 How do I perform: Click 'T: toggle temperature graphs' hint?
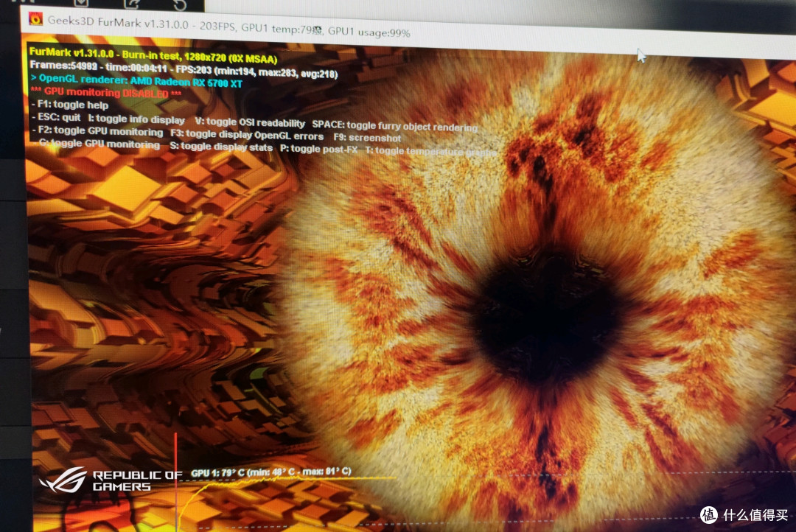[430, 151]
